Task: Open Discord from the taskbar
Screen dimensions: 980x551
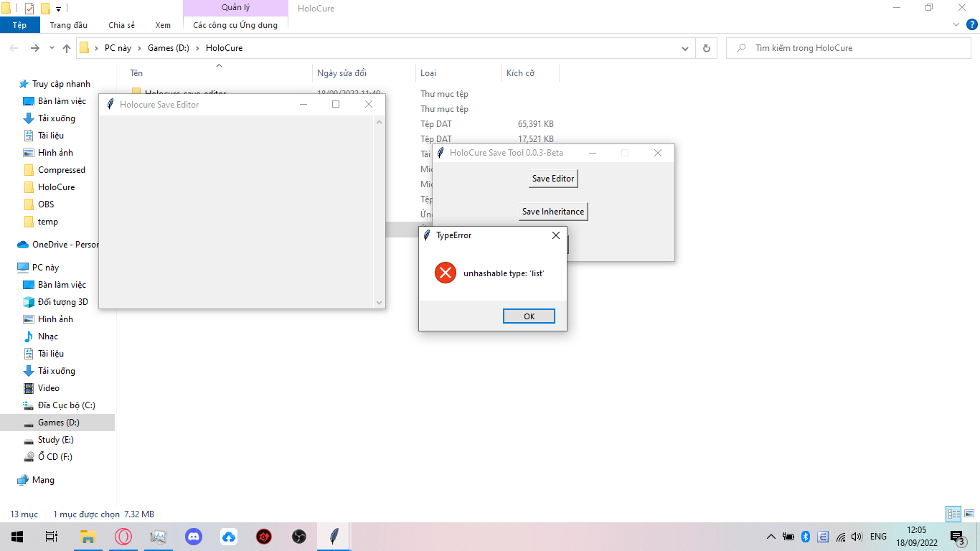Action: (x=194, y=537)
